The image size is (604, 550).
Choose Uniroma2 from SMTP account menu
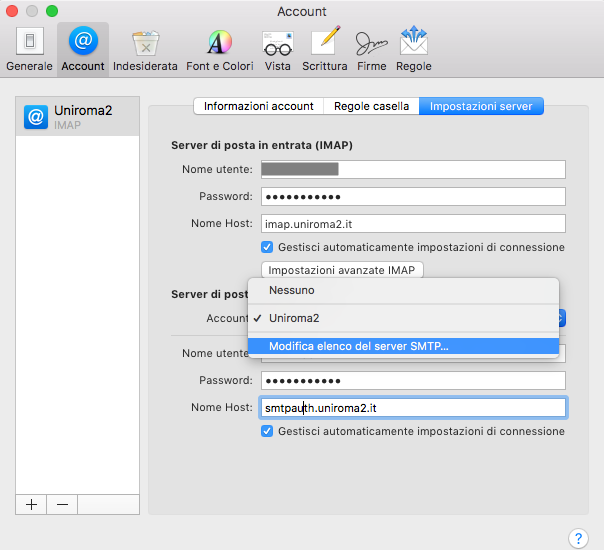click(x=403, y=318)
